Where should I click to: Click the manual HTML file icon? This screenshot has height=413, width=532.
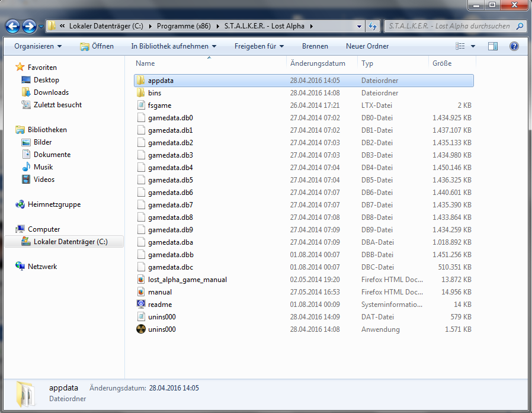click(141, 292)
